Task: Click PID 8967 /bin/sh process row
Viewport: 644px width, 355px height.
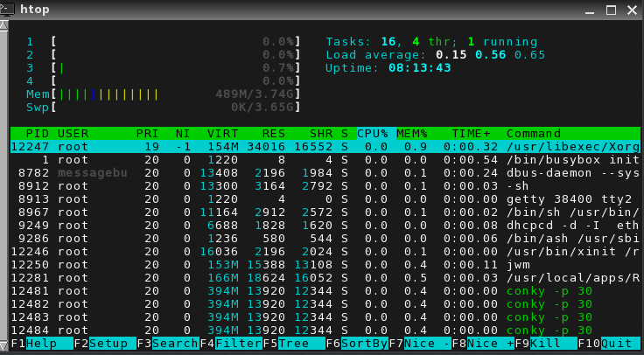Action: click(x=325, y=212)
